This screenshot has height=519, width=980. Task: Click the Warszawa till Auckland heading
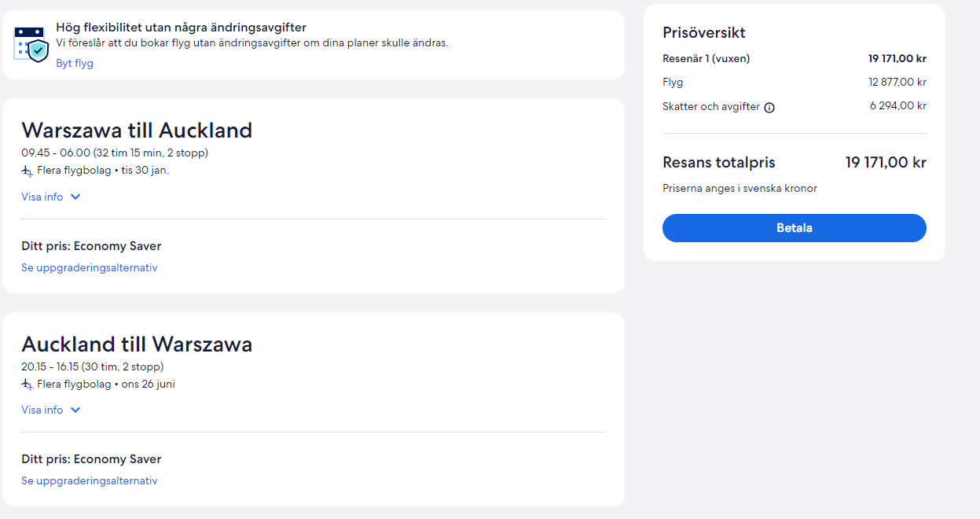137,131
